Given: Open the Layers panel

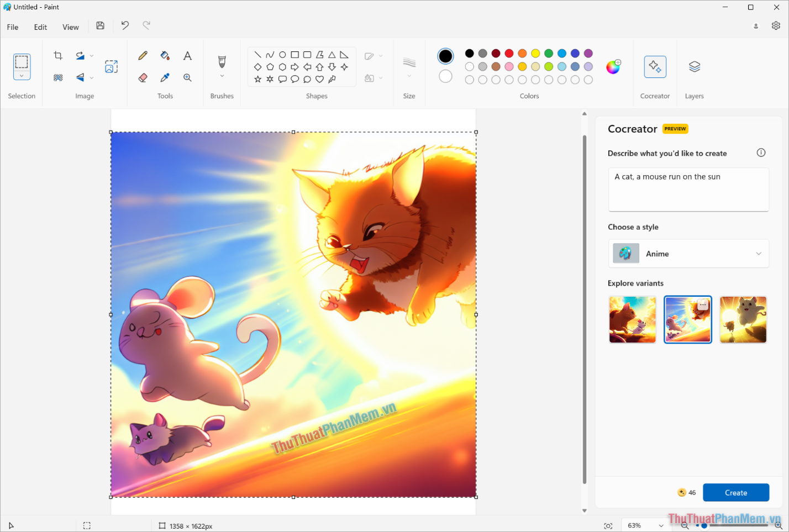Looking at the screenshot, I should 694,66.
